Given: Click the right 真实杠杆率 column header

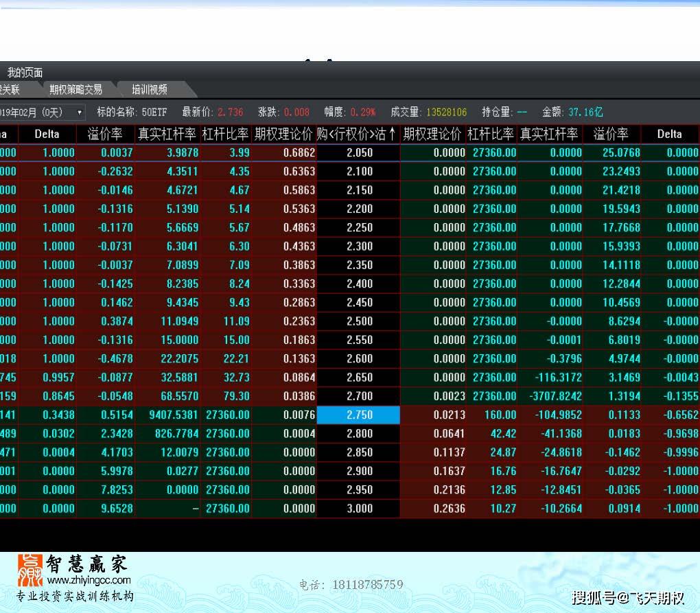Looking at the screenshot, I should tap(549, 134).
